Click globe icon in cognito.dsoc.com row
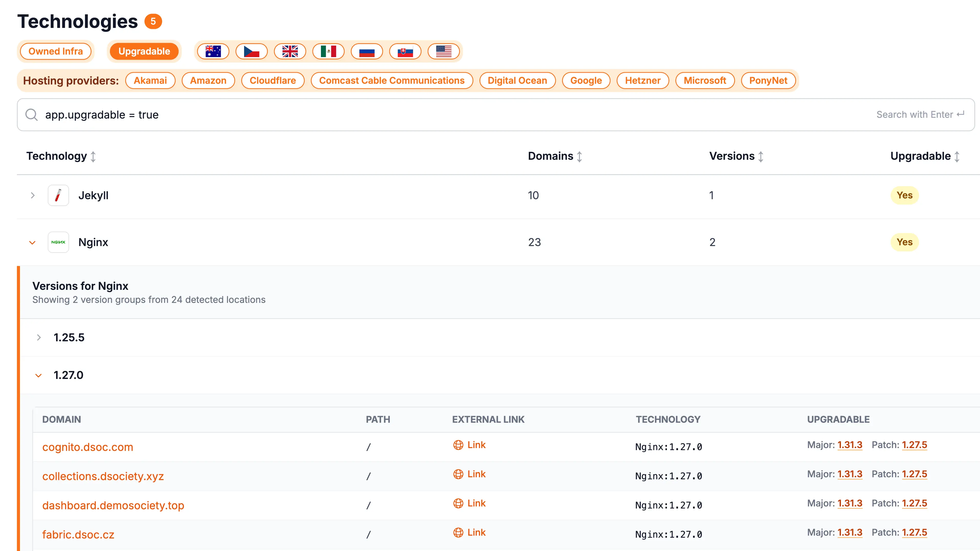 click(458, 445)
